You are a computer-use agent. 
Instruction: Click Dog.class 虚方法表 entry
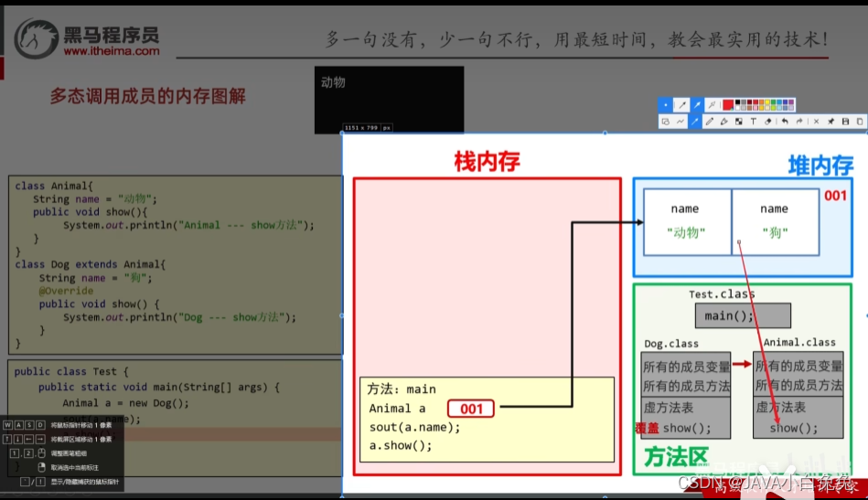click(x=669, y=408)
